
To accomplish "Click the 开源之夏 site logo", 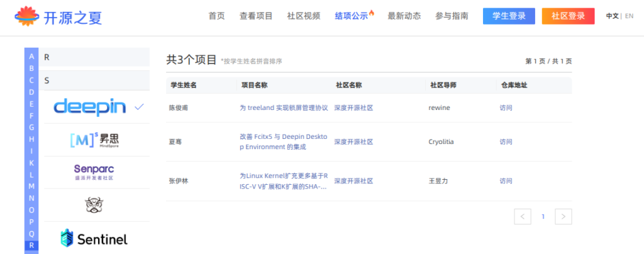I will click(x=58, y=17).
